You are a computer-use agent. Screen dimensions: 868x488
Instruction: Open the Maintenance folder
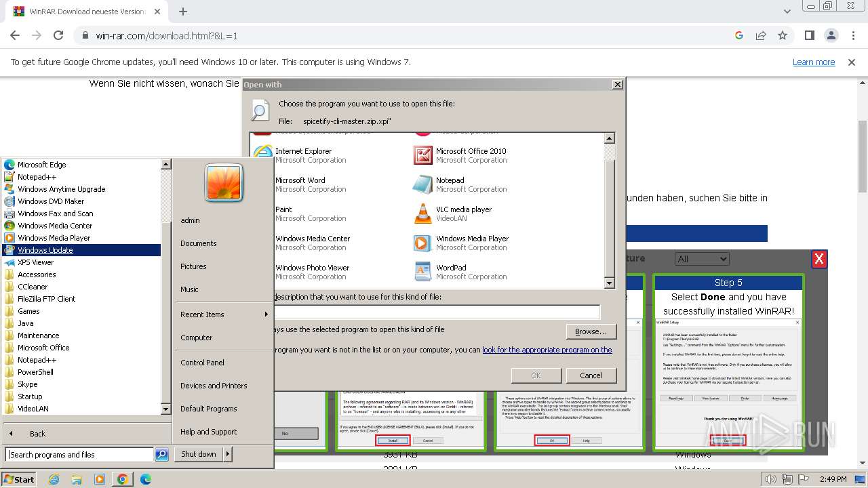click(x=38, y=335)
